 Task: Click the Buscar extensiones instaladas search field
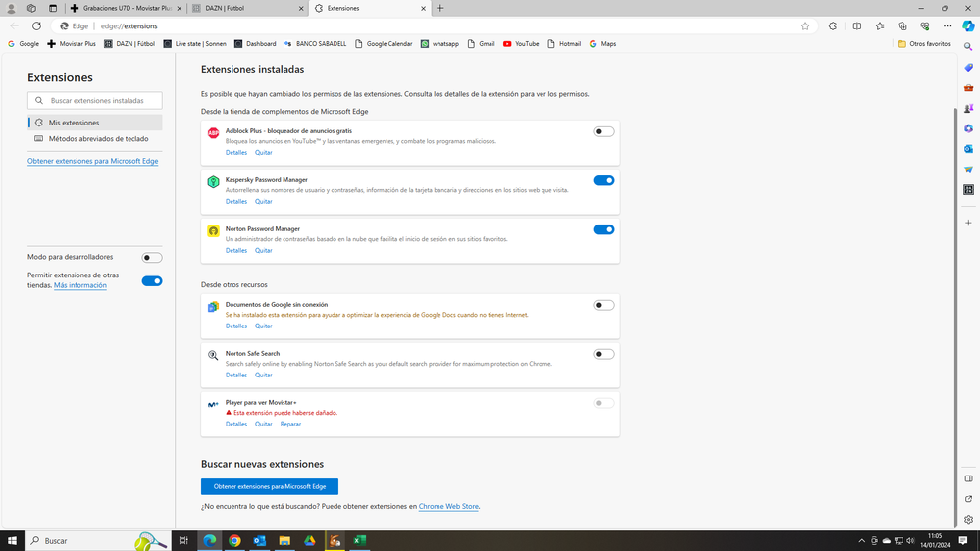[x=103, y=100]
